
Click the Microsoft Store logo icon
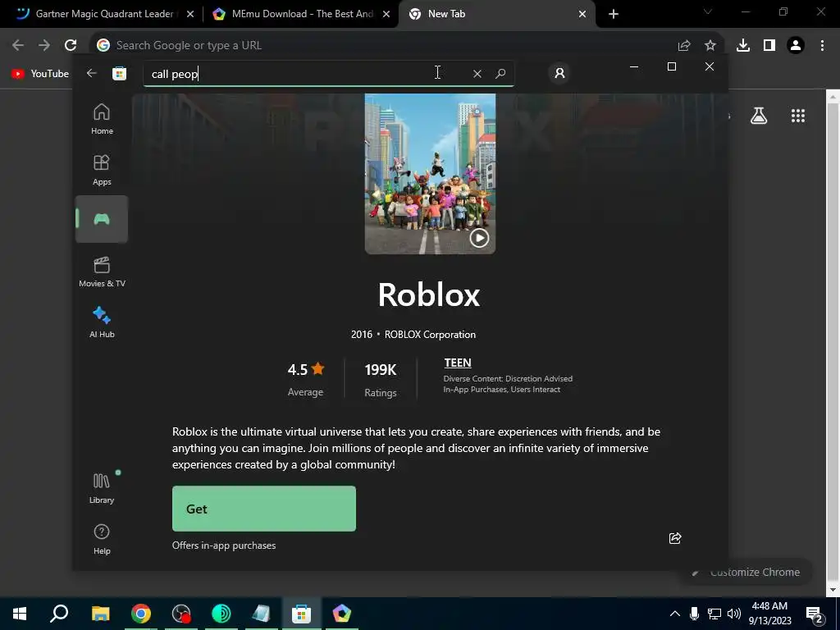coord(120,73)
